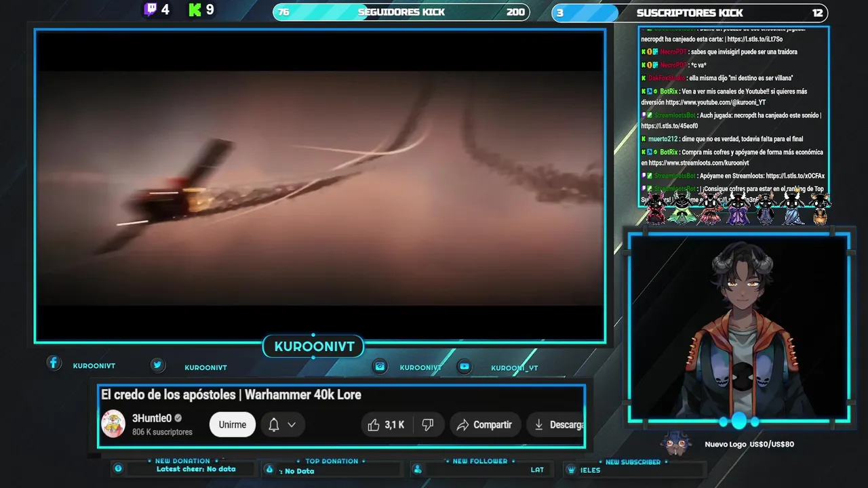Click the 'NEW SUBSCRIBER' label
868x488 pixels.
tap(633, 462)
